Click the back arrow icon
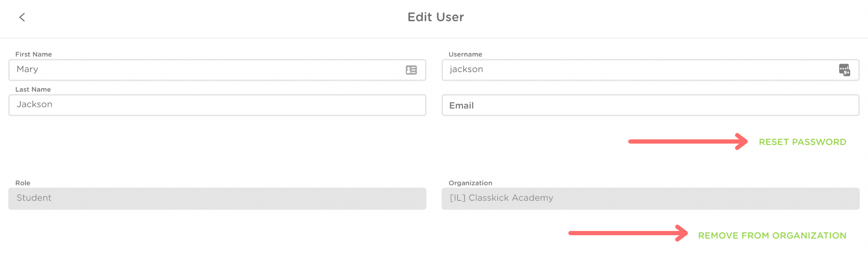868x259 pixels. 22,17
